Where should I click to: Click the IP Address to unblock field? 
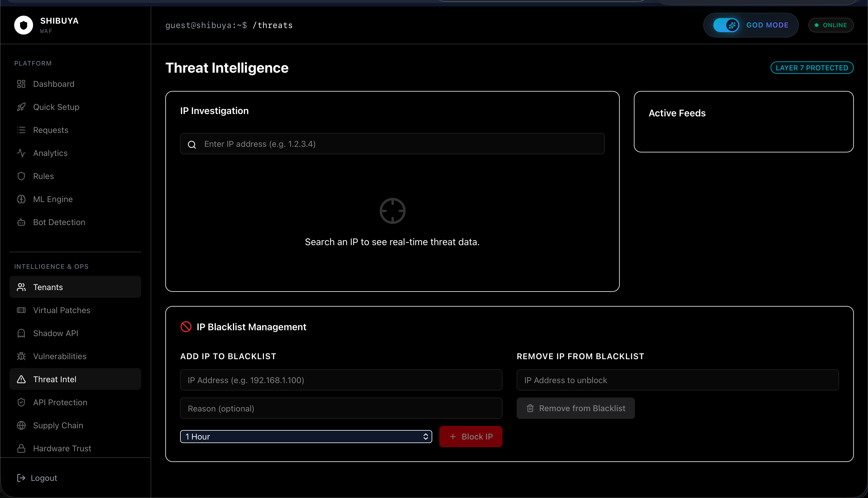pos(677,380)
